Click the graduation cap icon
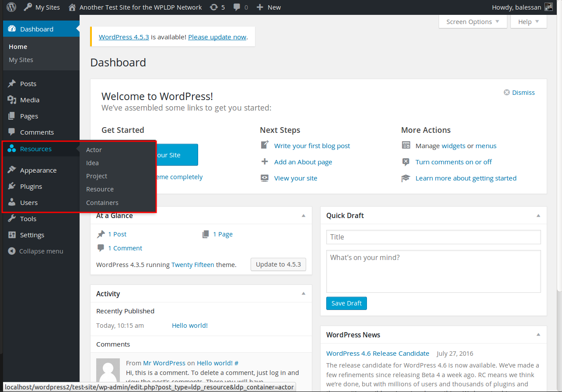562x392 pixels. (406, 178)
